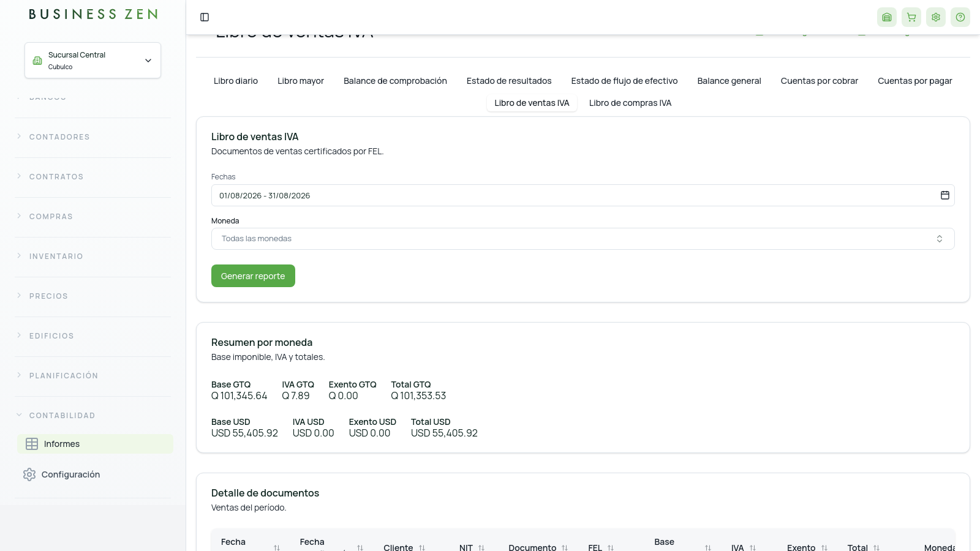This screenshot has height=551, width=980.
Task: Click the Base USD value USD 55,405.92
Action: (244, 433)
